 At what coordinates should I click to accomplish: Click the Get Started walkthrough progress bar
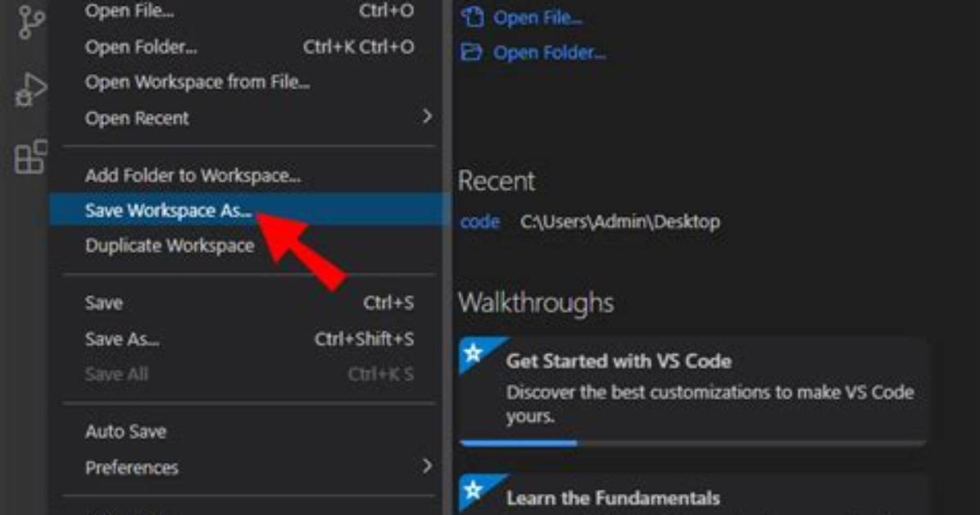point(692,443)
